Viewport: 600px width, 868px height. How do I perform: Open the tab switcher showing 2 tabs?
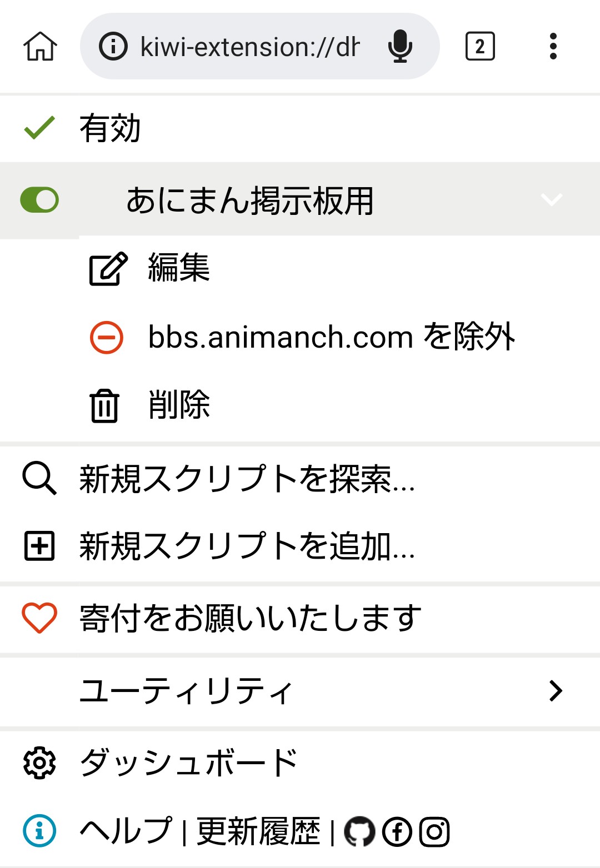coord(479,46)
